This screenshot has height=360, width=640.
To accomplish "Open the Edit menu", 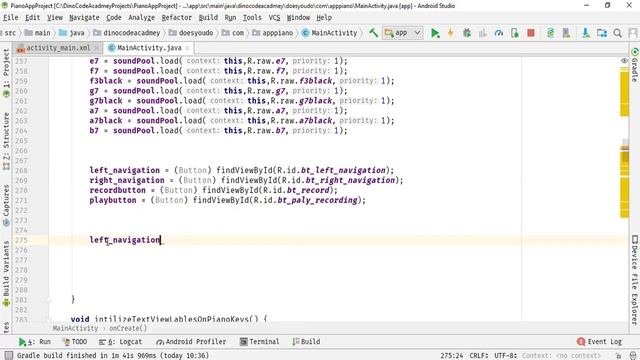I will (32, 18).
